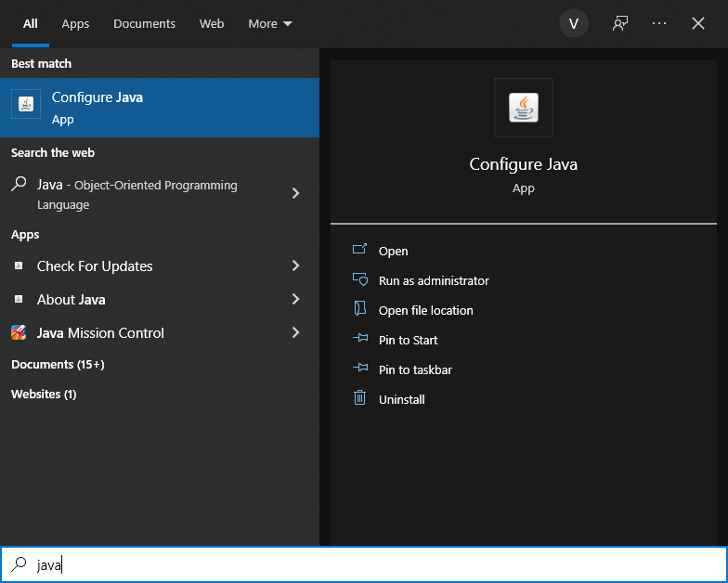Switch to the All tab

[x=30, y=24]
